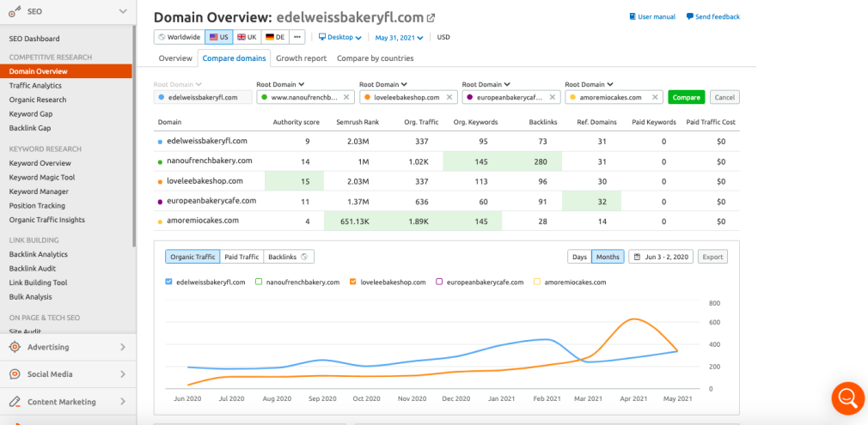This screenshot has width=868, height=425.
Task: Clear the amoremiocakes.com domain field
Action: tap(656, 98)
